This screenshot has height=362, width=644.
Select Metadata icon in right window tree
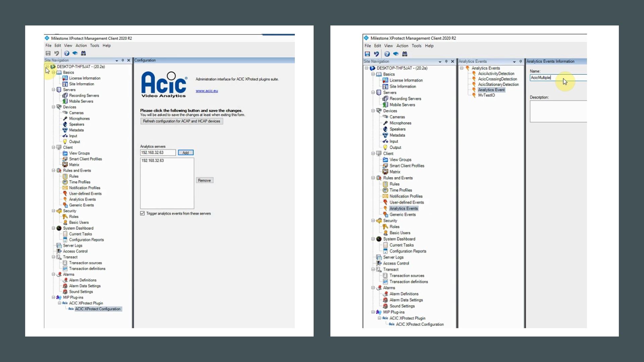click(x=385, y=135)
